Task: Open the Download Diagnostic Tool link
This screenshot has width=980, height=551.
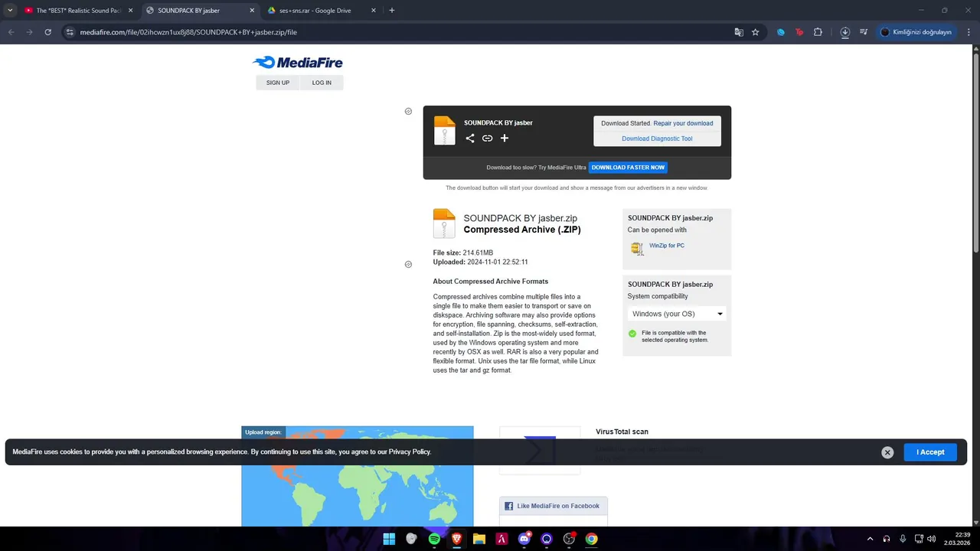Action: (x=657, y=139)
